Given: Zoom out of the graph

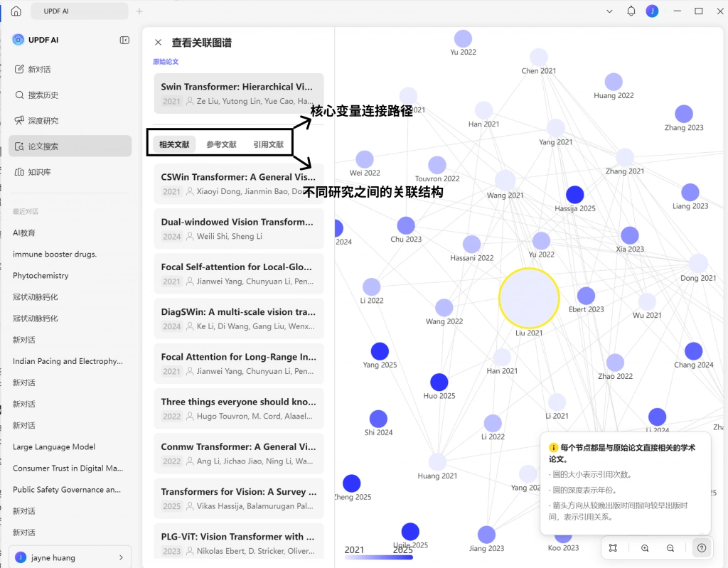Looking at the screenshot, I should [x=670, y=548].
